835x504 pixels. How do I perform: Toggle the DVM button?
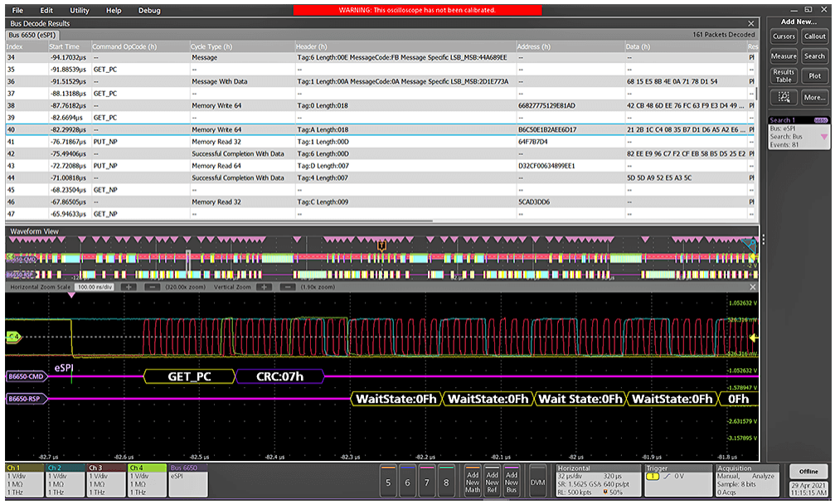538,481
